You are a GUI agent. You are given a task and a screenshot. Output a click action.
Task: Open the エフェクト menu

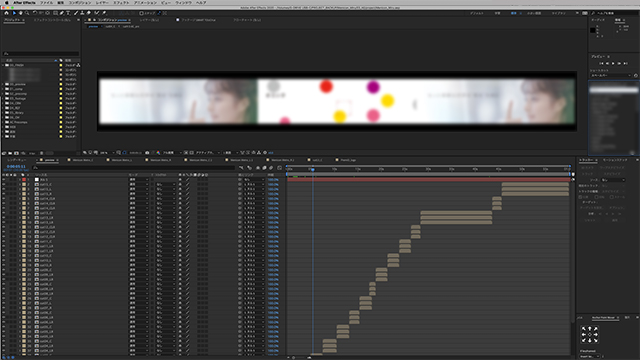point(121,2)
